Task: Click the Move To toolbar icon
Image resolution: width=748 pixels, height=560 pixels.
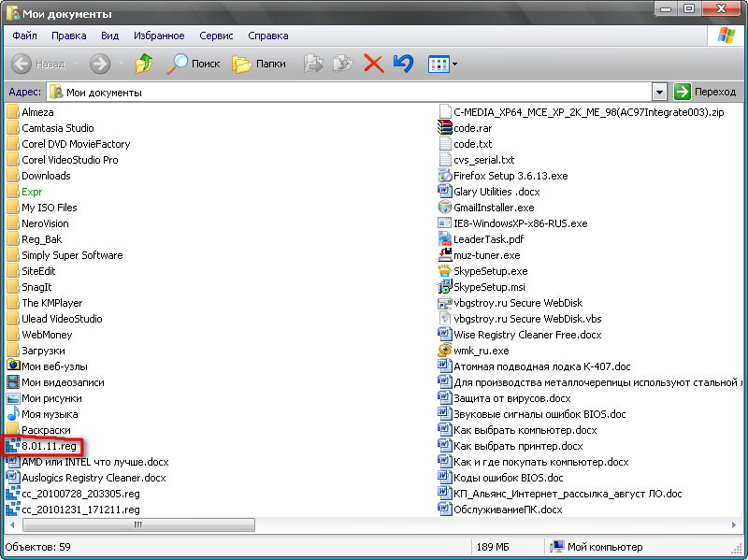Action: tap(313, 64)
